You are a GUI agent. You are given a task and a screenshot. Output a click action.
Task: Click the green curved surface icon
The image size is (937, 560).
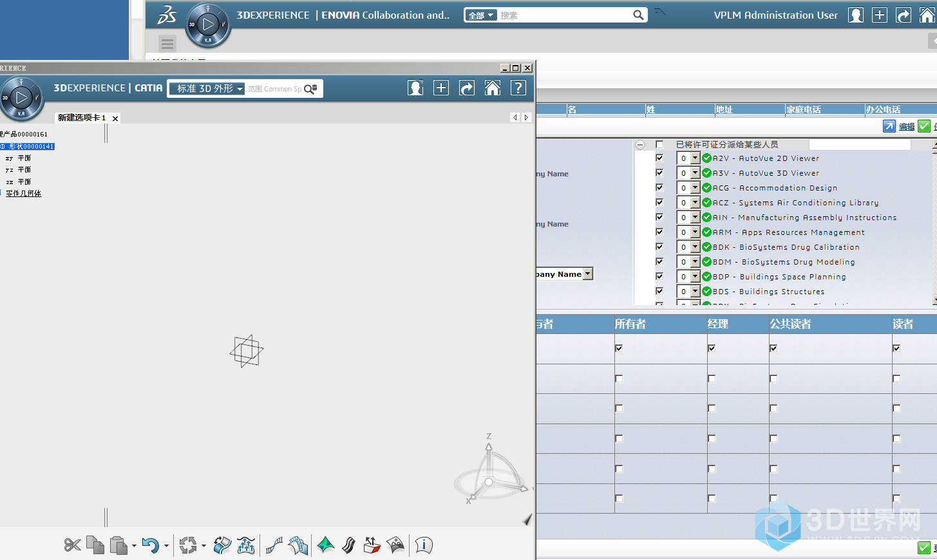click(326, 546)
